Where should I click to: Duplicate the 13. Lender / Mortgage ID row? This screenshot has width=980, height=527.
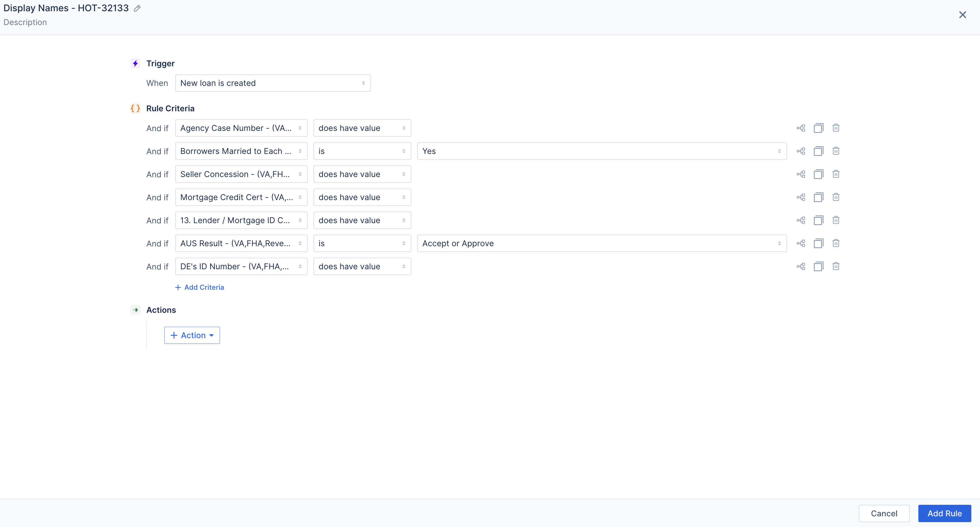pyautogui.click(x=818, y=221)
